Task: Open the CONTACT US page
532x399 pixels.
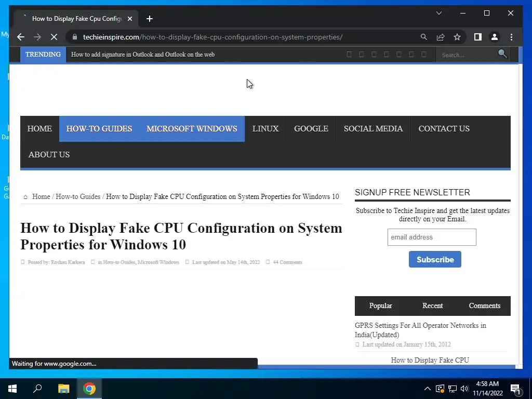Action: coord(444,129)
